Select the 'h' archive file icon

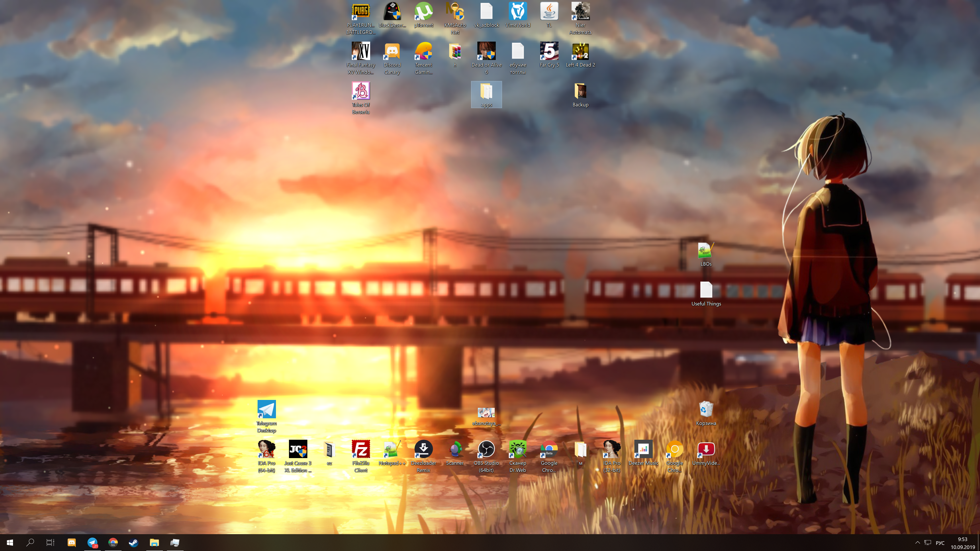[455, 55]
